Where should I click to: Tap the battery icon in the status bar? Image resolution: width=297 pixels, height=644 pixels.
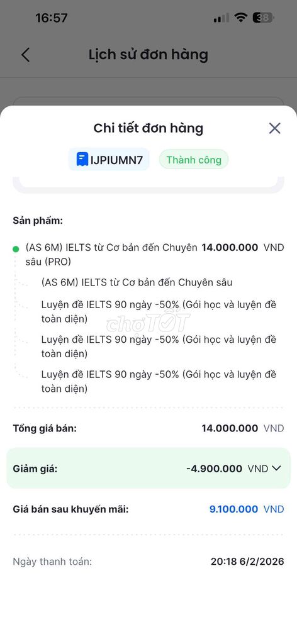(x=263, y=18)
